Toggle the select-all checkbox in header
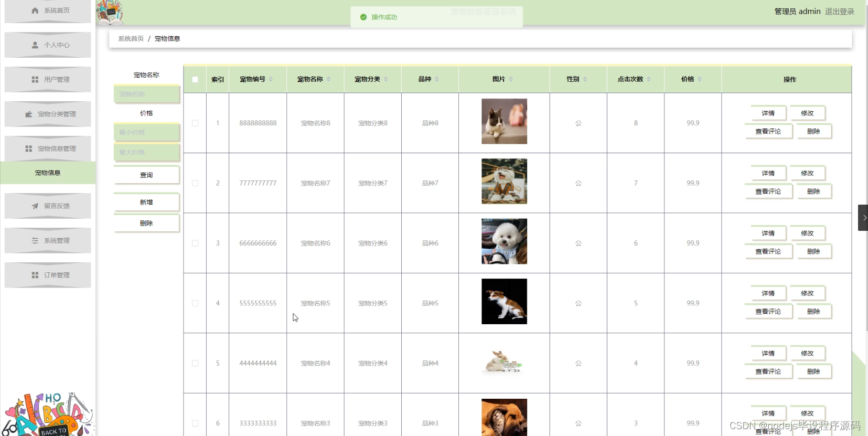868x436 pixels. 195,80
